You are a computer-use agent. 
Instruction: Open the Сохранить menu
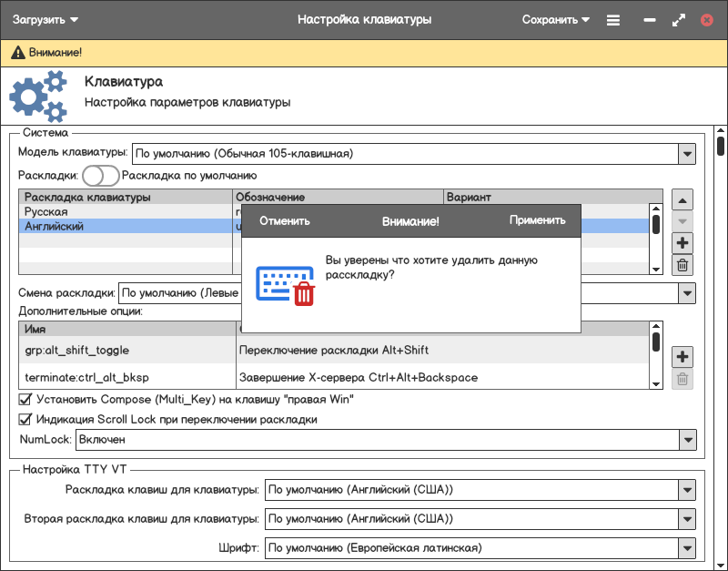click(555, 19)
